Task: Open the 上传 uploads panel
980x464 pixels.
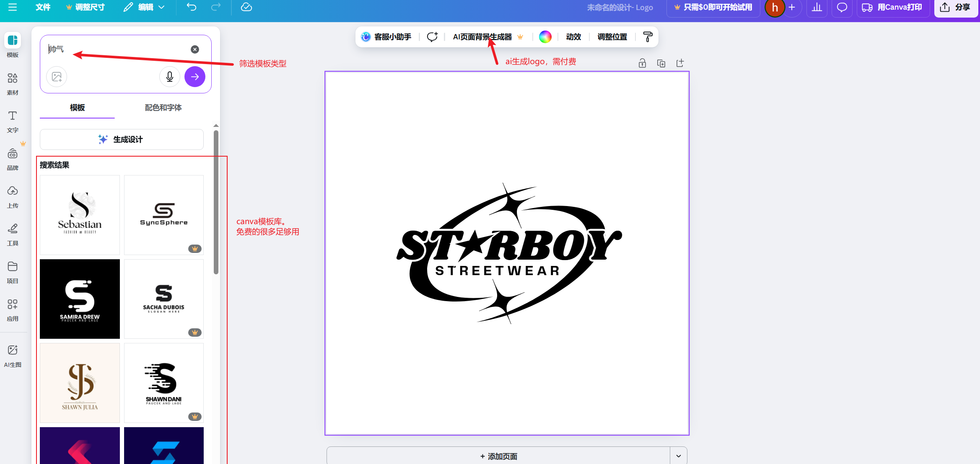Action: coord(13,196)
